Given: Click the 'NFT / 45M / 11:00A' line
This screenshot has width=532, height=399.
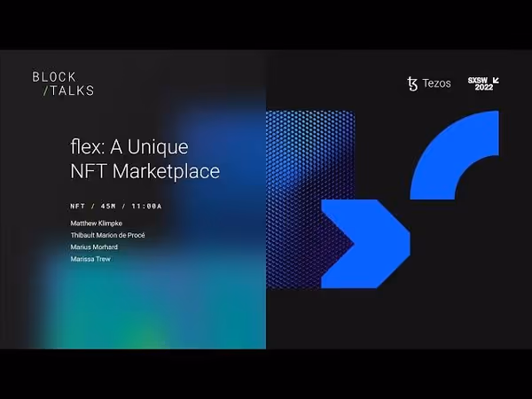Looking at the screenshot, I should 116,206.
